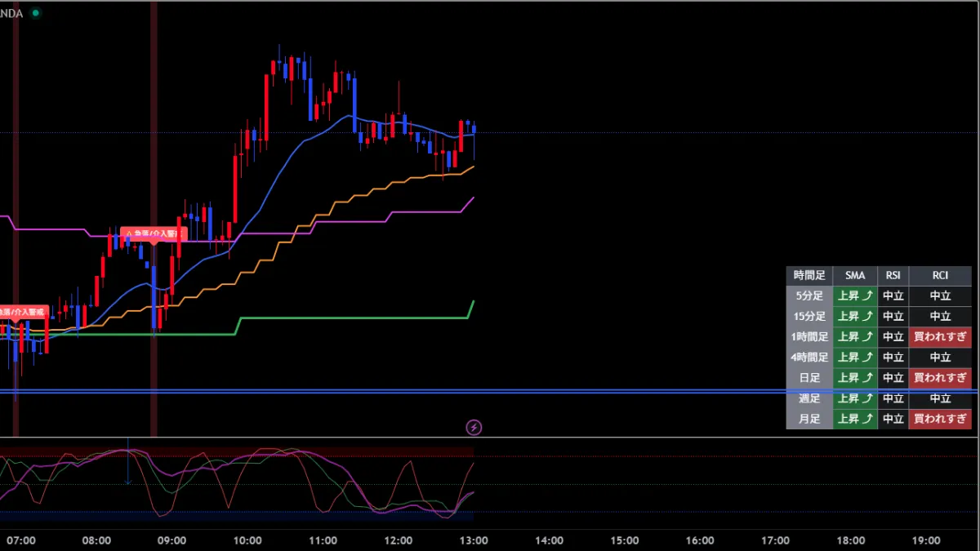Select the RSI column header
Viewport: 980px width, 551px height.
click(x=893, y=275)
